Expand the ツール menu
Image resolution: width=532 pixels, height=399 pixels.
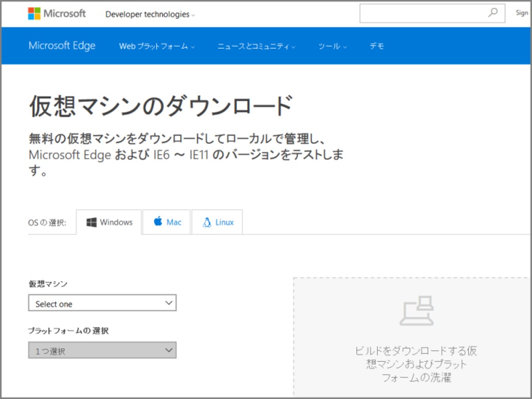[332, 46]
